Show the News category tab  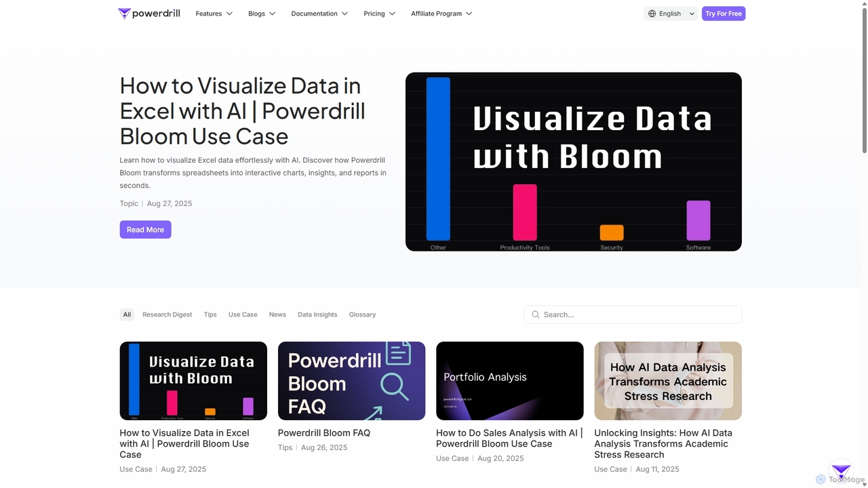277,314
